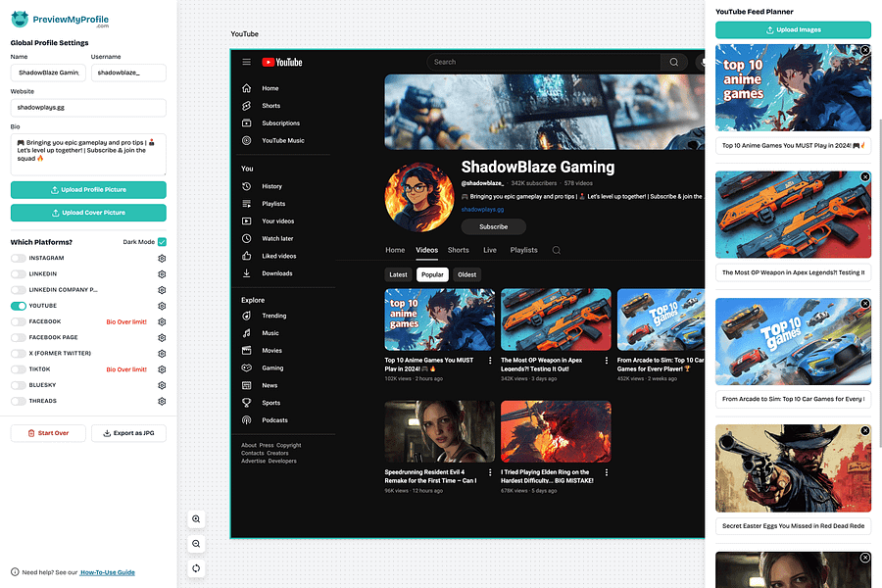This screenshot has width=882, height=588.
Task: Click the YouTube logo in preview
Action: click(x=282, y=63)
